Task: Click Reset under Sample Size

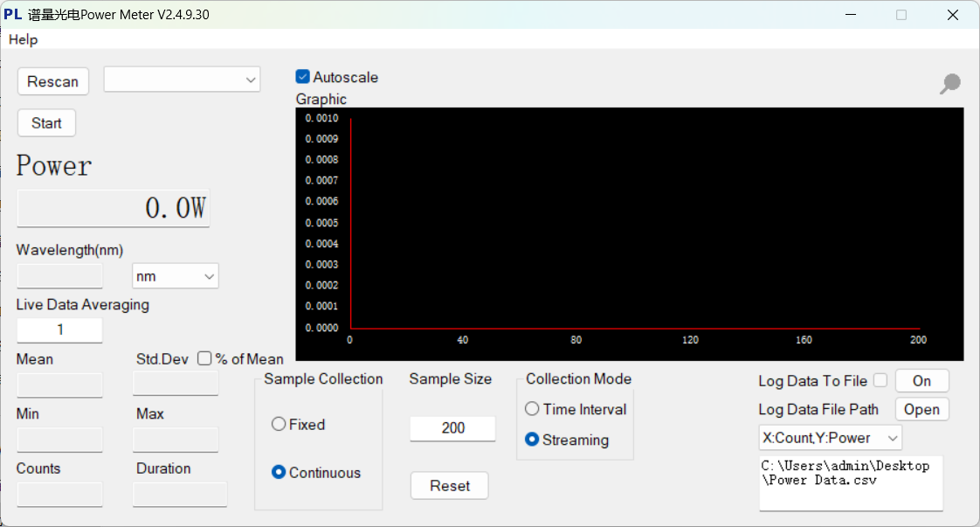Action: 450,486
